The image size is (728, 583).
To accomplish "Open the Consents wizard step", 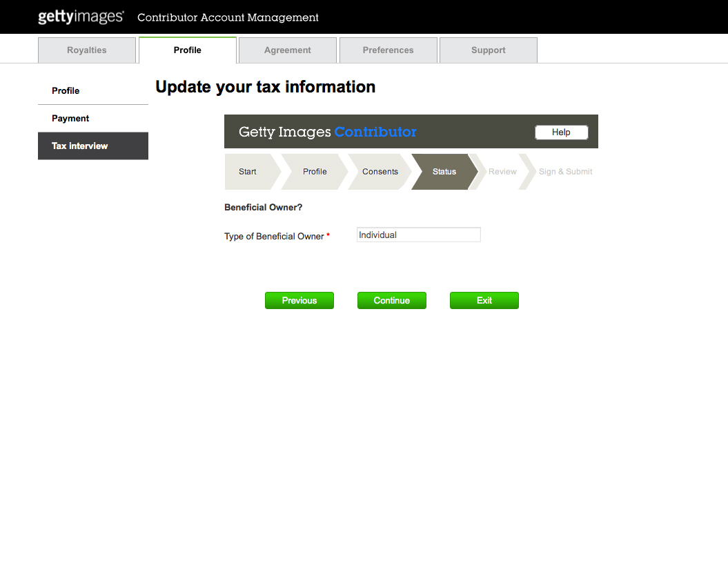I will [380, 172].
